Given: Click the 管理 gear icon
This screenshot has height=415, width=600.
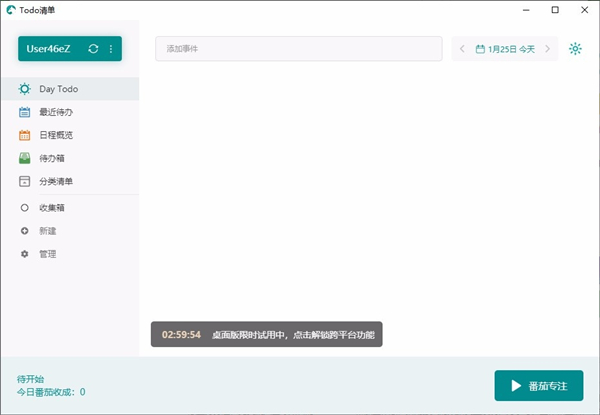Looking at the screenshot, I should (x=25, y=254).
